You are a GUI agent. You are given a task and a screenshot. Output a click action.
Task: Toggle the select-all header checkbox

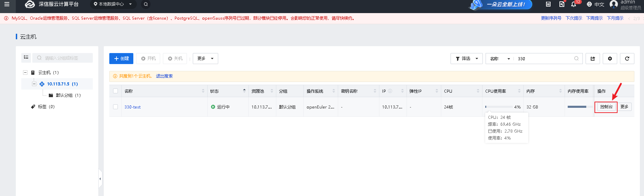point(115,91)
